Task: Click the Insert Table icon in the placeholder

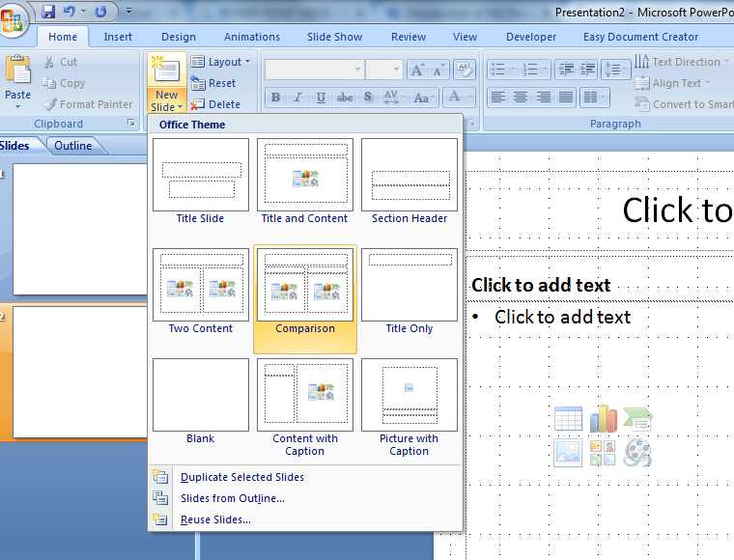Action: [568, 419]
